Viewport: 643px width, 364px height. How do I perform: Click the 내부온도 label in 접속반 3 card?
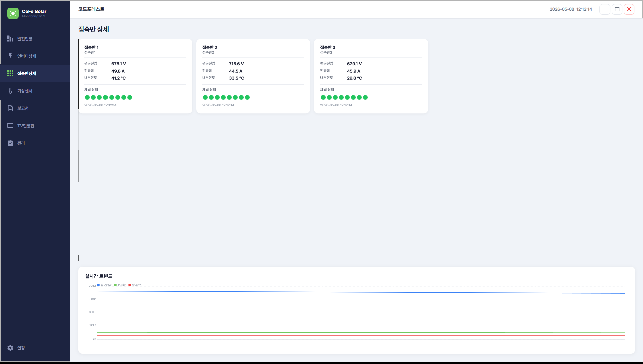click(327, 78)
